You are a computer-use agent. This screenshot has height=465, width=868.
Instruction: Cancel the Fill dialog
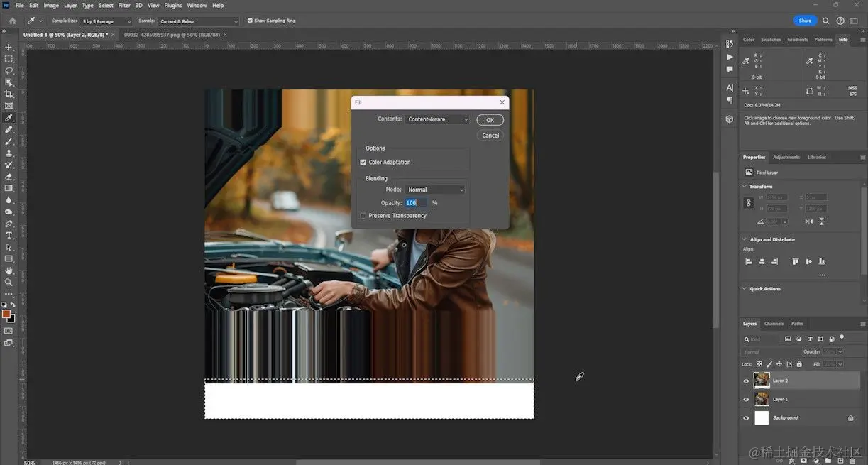pyautogui.click(x=490, y=136)
